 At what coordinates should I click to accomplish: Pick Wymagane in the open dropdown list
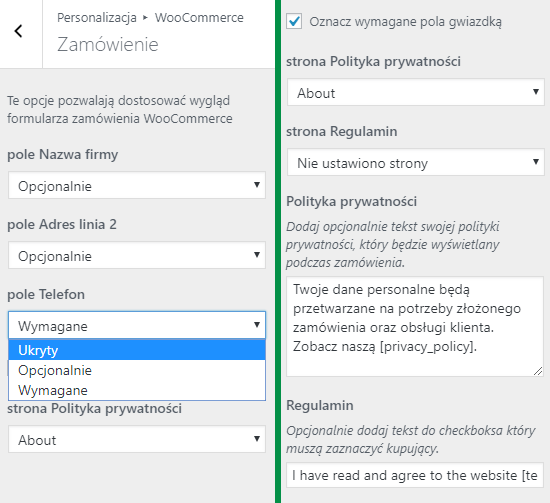point(137,390)
